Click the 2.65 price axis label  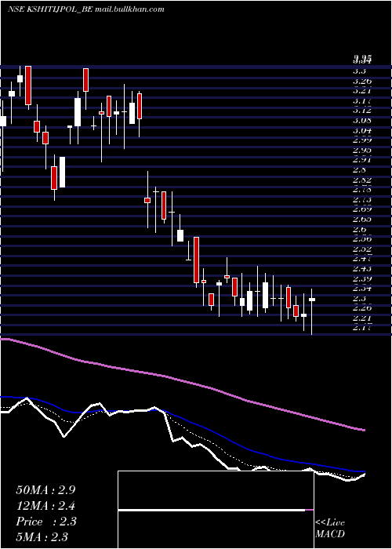(362, 220)
